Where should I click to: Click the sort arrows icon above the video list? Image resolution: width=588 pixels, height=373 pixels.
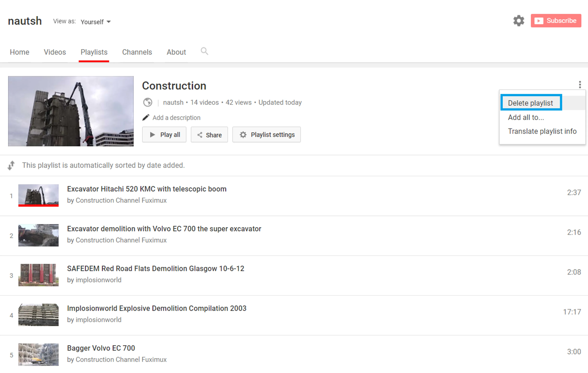[11, 165]
